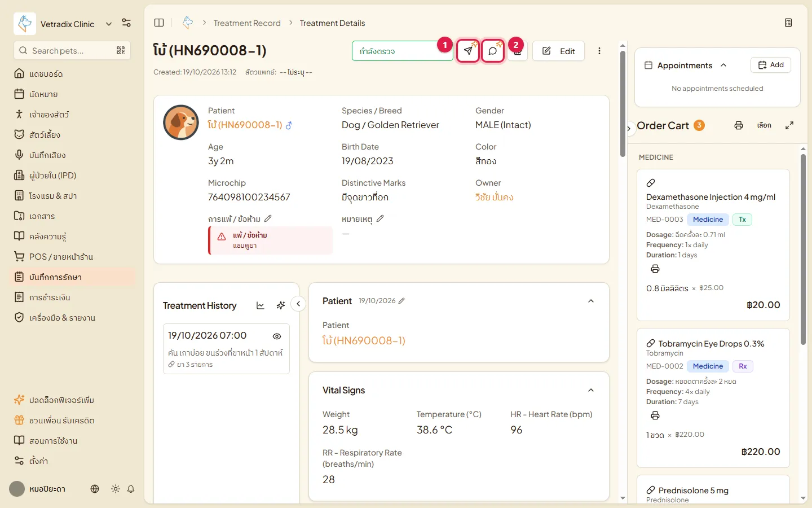Print Dexamethasone medicine label
Screen dimensions: 812x508
655,269
